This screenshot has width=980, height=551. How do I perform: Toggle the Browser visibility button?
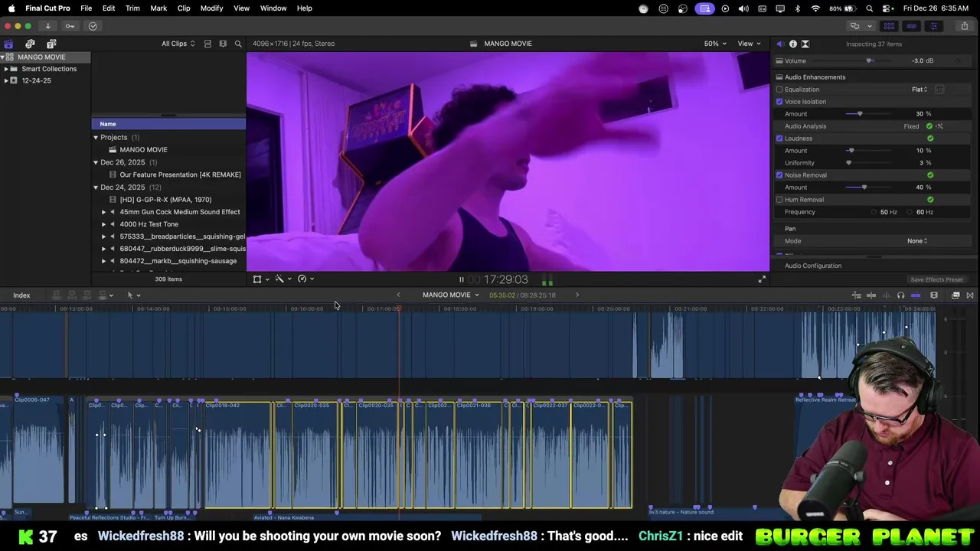point(889,26)
